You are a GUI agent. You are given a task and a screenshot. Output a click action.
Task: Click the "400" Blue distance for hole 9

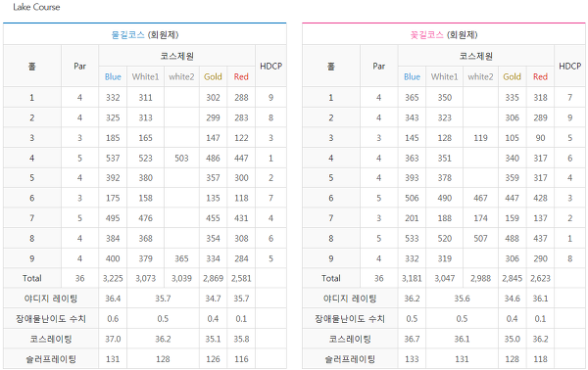[113, 258]
